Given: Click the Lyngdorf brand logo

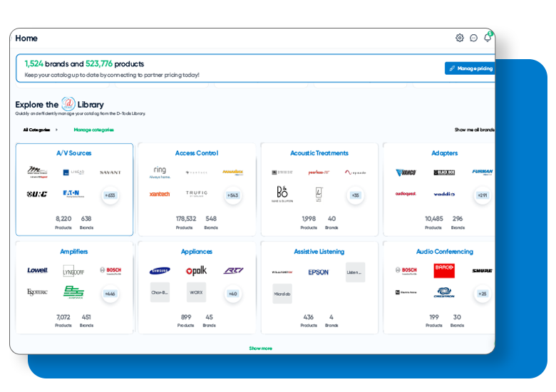Looking at the screenshot, I should pos(73,271).
